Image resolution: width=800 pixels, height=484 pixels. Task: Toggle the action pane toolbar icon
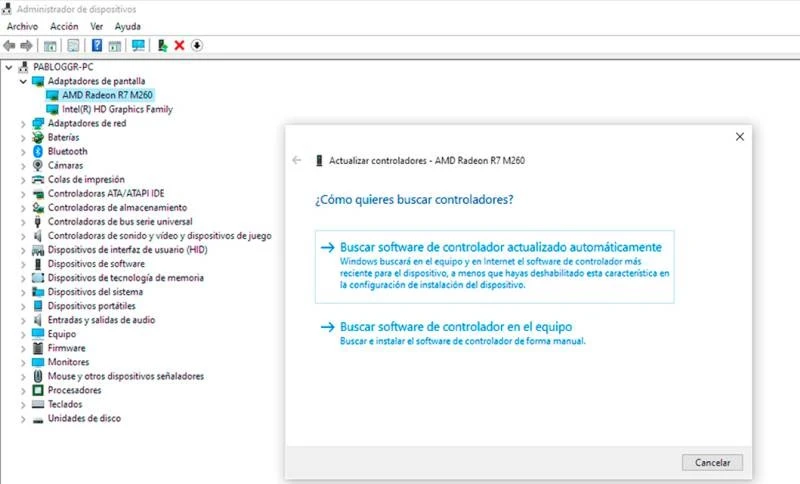point(115,46)
